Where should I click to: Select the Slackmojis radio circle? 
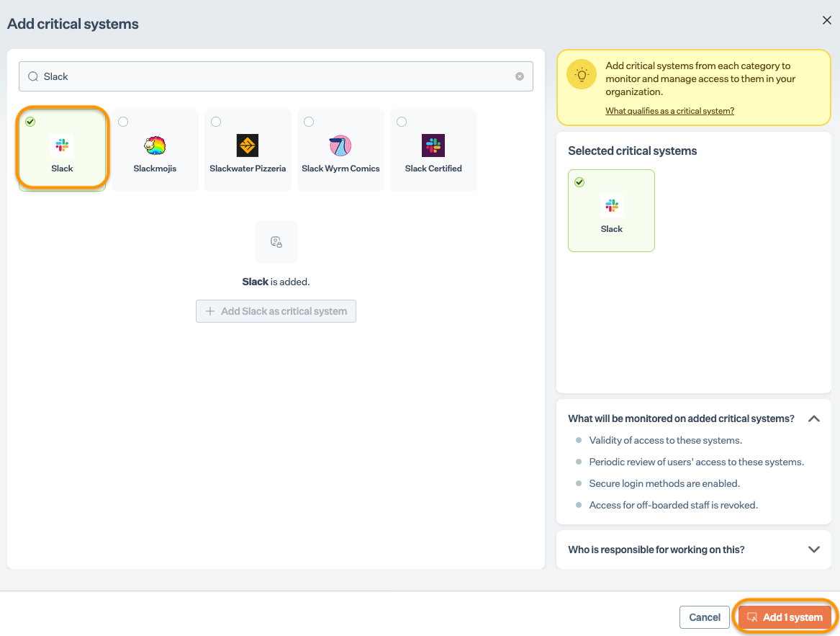click(x=123, y=122)
